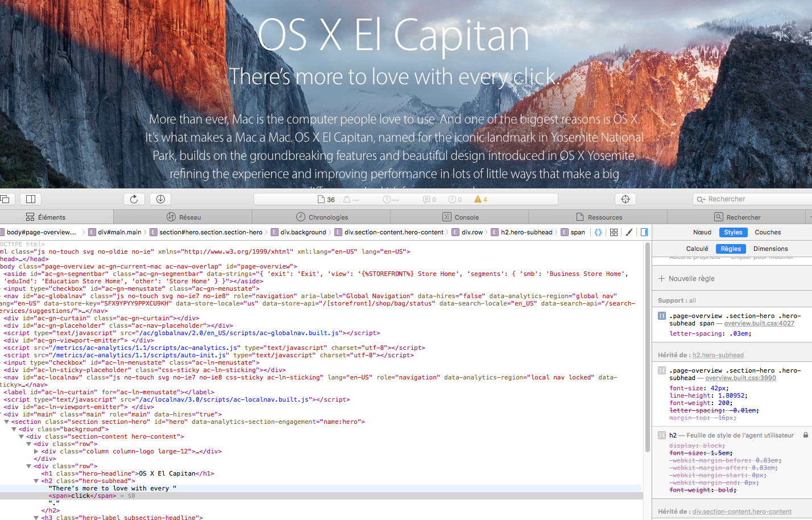Click the split-view docking icon
This screenshot has width=812, height=520.
(x=31, y=199)
